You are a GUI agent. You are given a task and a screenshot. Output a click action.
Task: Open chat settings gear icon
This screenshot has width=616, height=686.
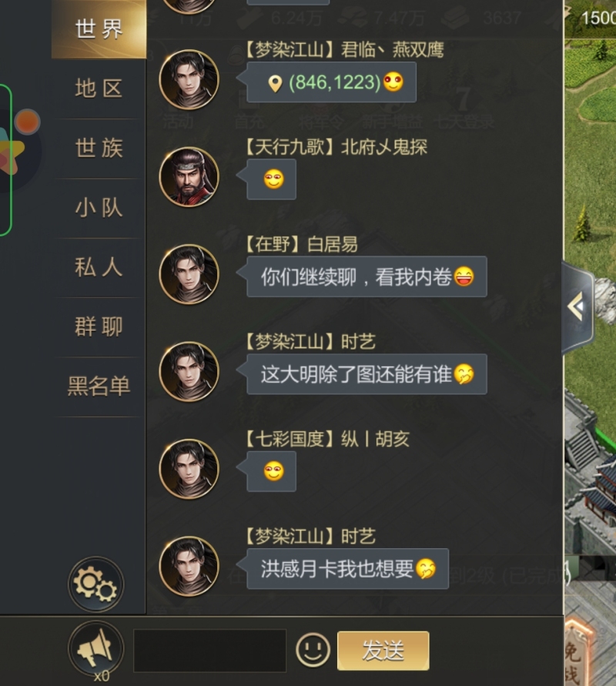coord(95,584)
